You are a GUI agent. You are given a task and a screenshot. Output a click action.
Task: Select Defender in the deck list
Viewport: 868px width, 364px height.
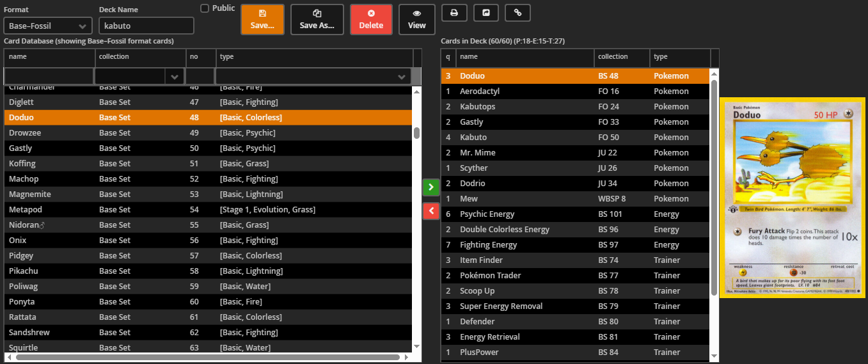tap(576, 322)
